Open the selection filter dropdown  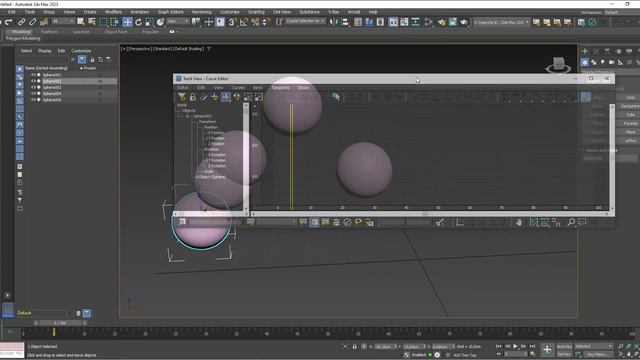63,21
